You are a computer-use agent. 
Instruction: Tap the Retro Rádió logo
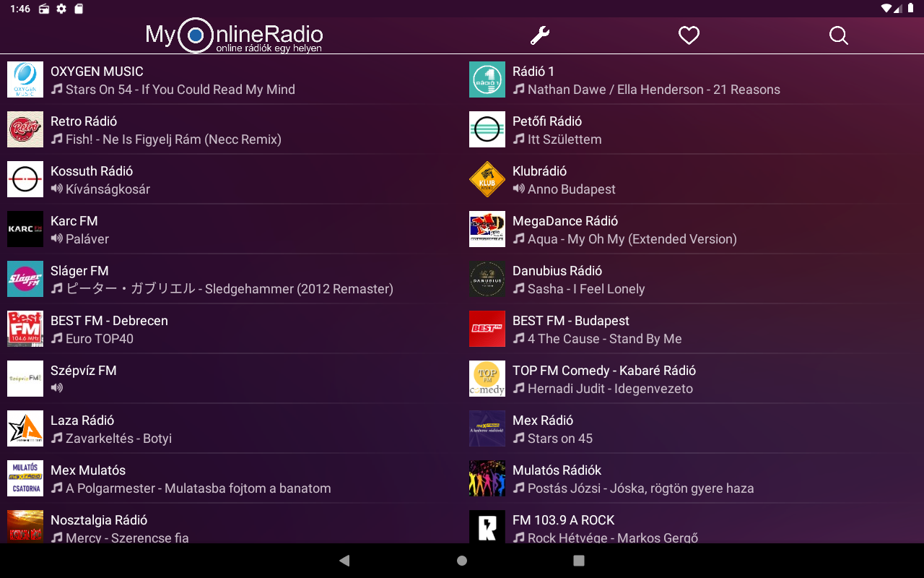25,129
